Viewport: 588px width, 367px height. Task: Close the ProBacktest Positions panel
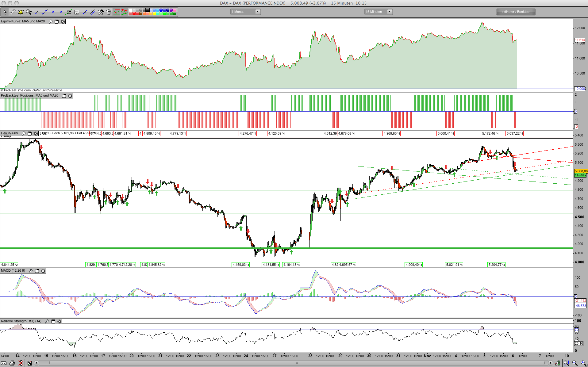[70, 96]
